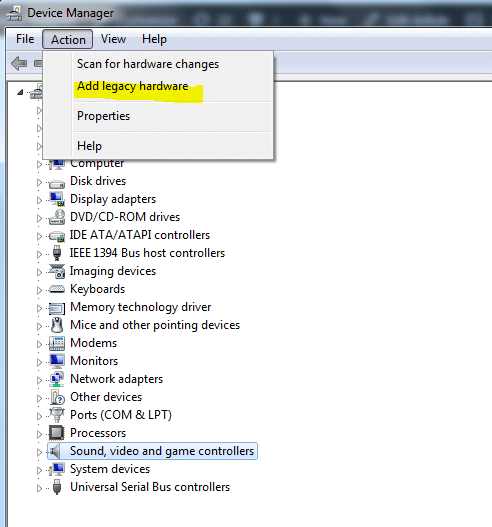Open the File menu

(x=25, y=39)
